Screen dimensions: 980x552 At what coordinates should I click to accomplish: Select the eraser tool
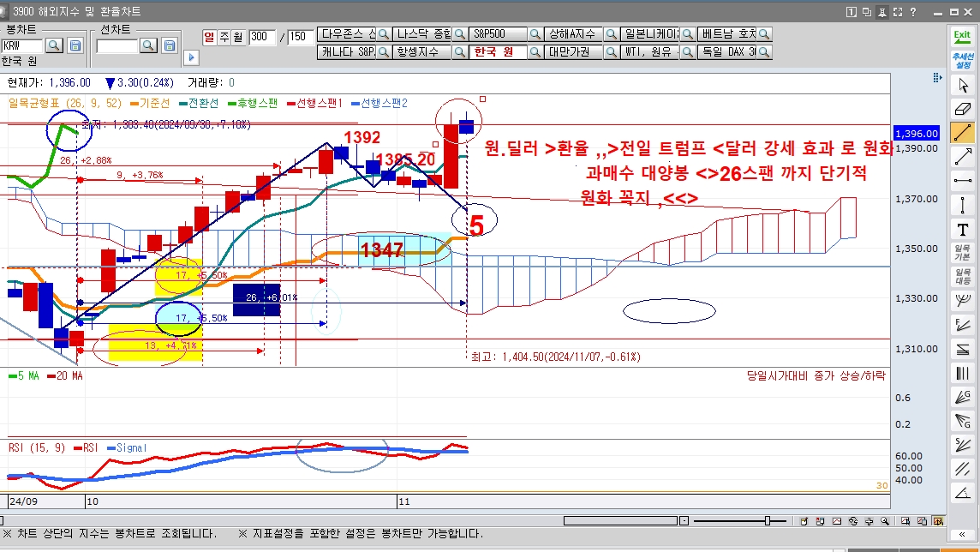pos(963,109)
